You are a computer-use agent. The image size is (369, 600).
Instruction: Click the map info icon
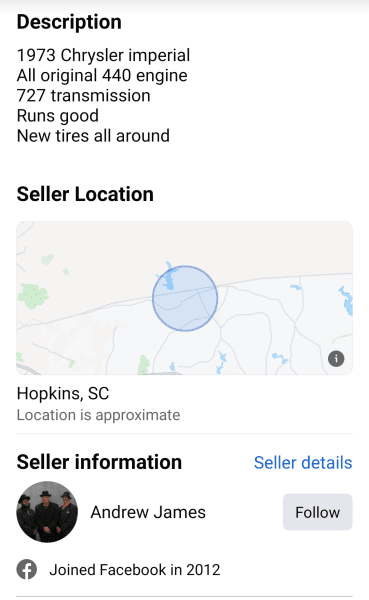point(336,359)
